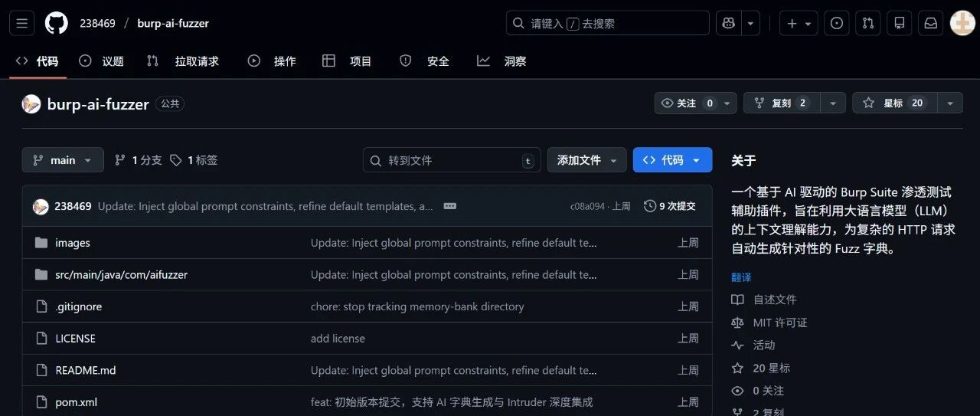Open the user profile avatar menu
The image size is (980, 416).
pos(962,23)
